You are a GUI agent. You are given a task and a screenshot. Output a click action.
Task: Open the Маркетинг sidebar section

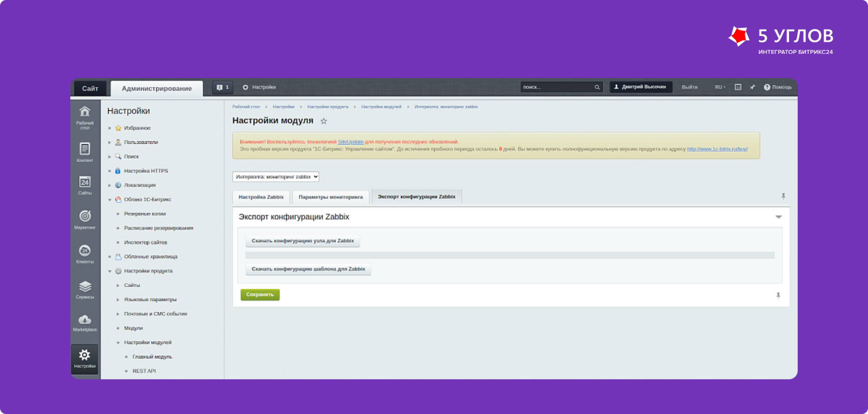tap(85, 220)
